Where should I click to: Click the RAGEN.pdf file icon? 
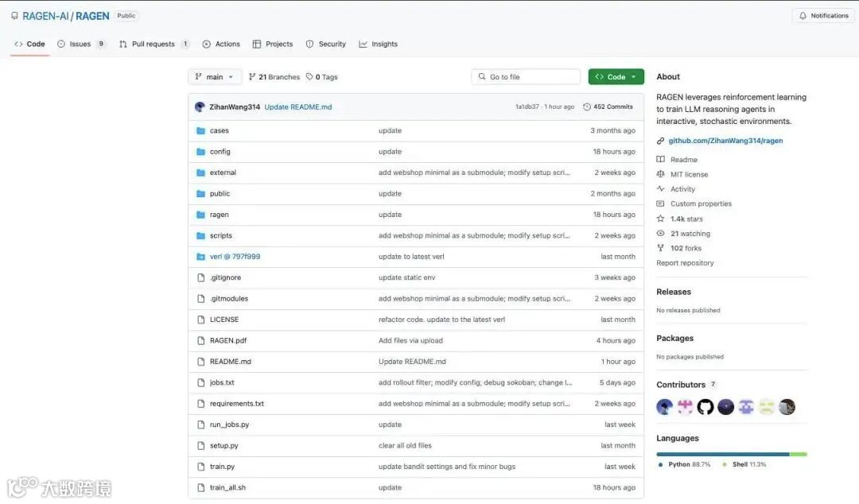pos(200,341)
